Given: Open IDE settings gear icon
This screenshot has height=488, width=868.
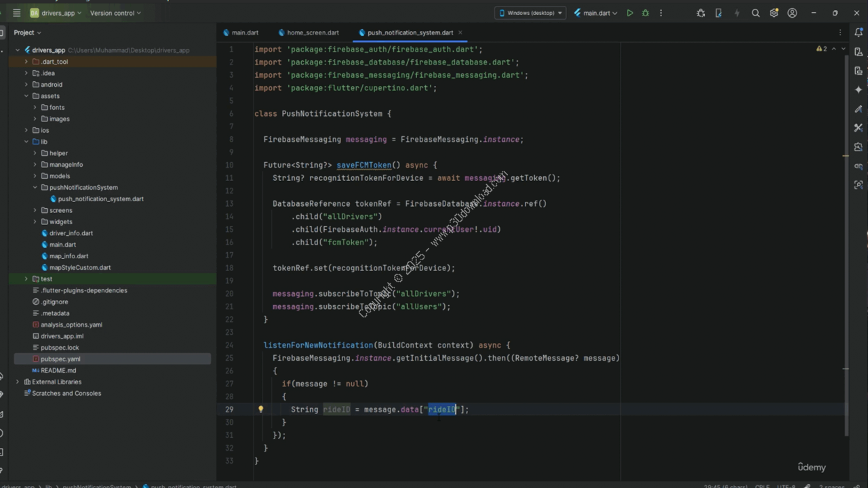Looking at the screenshot, I should point(774,13).
